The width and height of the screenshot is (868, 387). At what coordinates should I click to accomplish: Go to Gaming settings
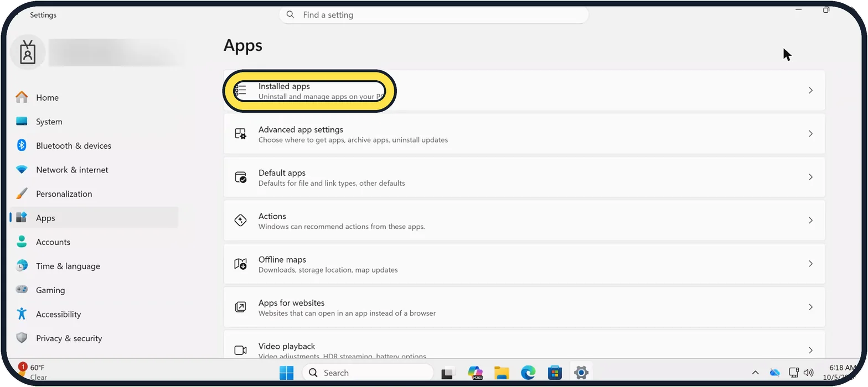pos(94,290)
